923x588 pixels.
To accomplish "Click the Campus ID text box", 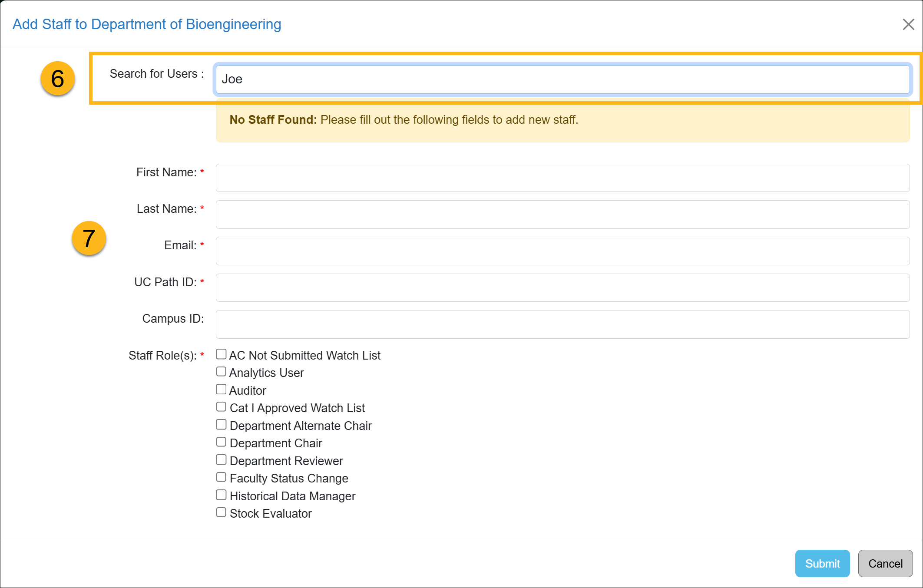I will pos(562,324).
